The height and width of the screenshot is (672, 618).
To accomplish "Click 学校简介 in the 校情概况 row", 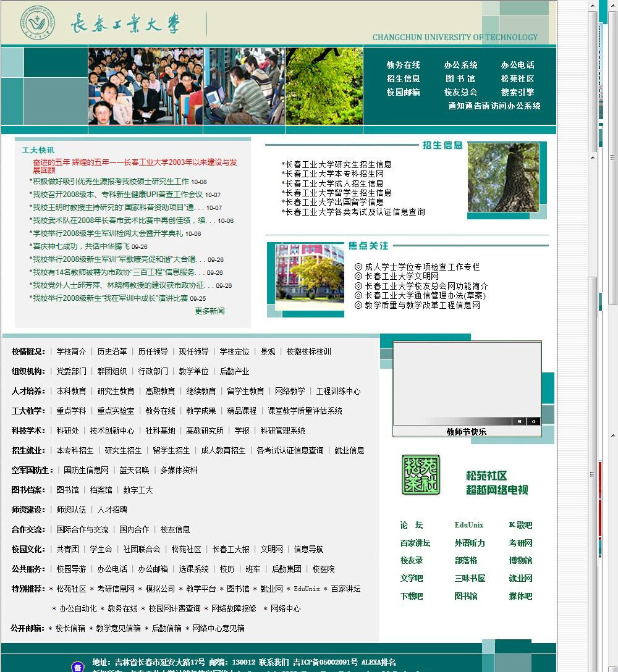I will point(71,351).
